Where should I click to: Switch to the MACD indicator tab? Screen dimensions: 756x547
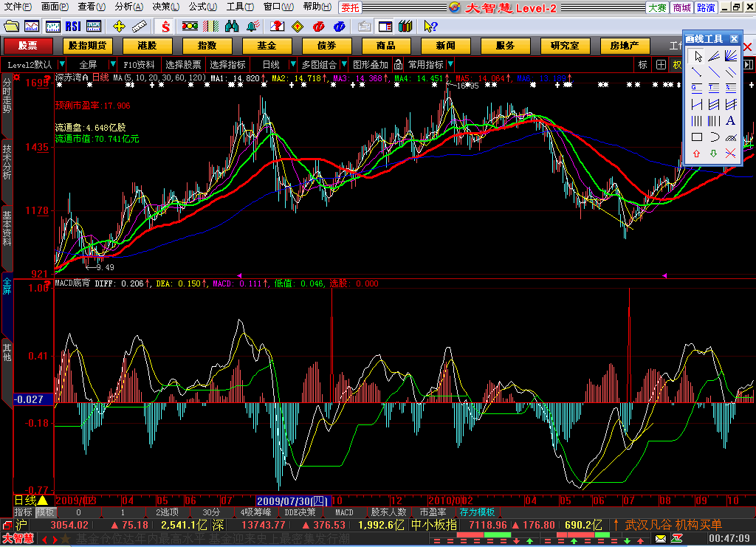click(x=344, y=512)
